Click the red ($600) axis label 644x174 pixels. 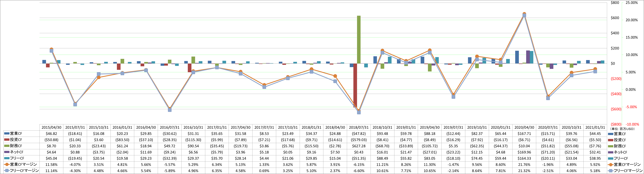pyautogui.click(x=616, y=109)
